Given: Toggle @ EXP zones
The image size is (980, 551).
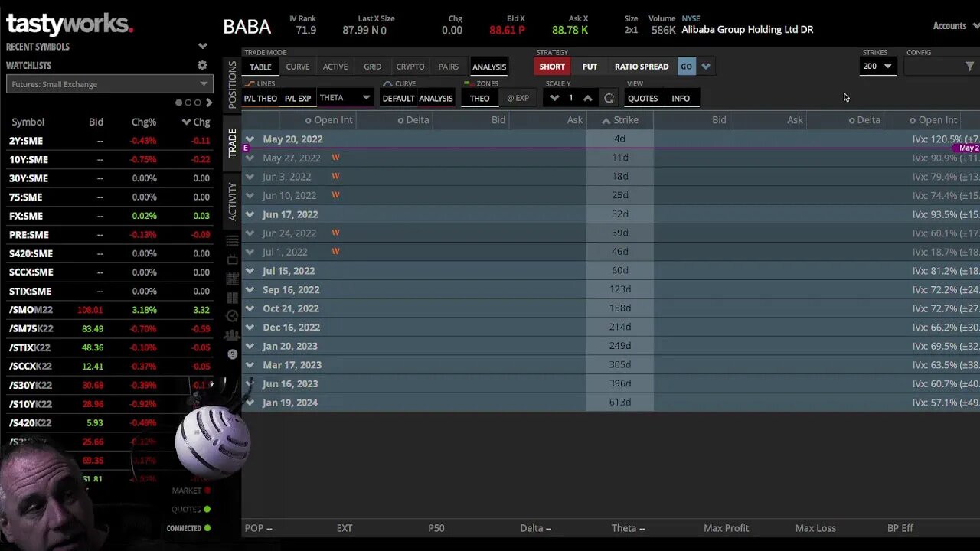Looking at the screenshot, I should (518, 98).
